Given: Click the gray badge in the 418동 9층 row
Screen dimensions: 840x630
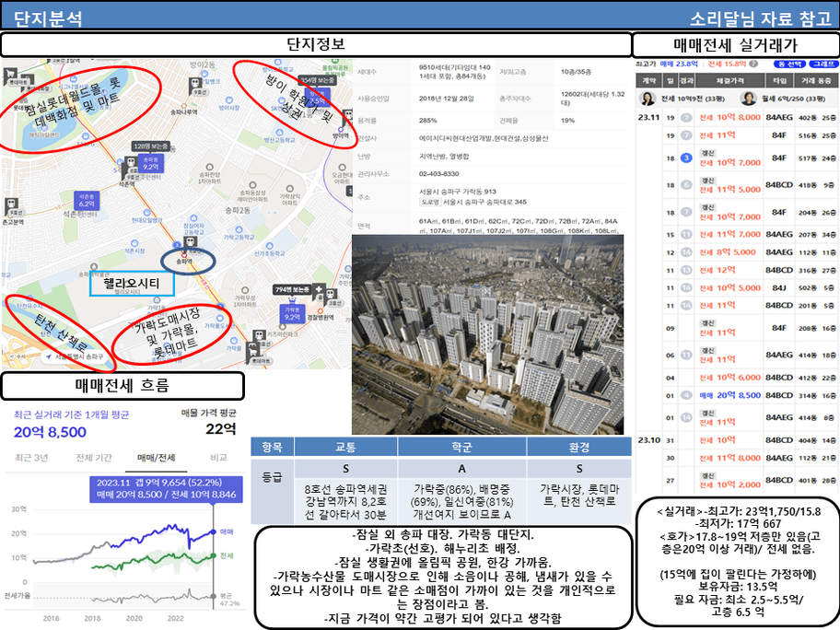Looking at the screenshot, I should click(x=686, y=185).
